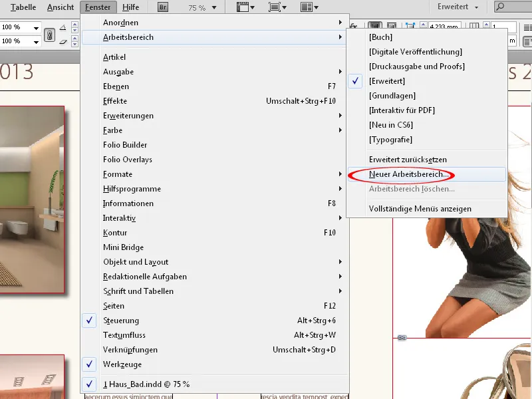Expand the Formate submenu
Viewport: 532px width, 399px height.
click(x=215, y=174)
